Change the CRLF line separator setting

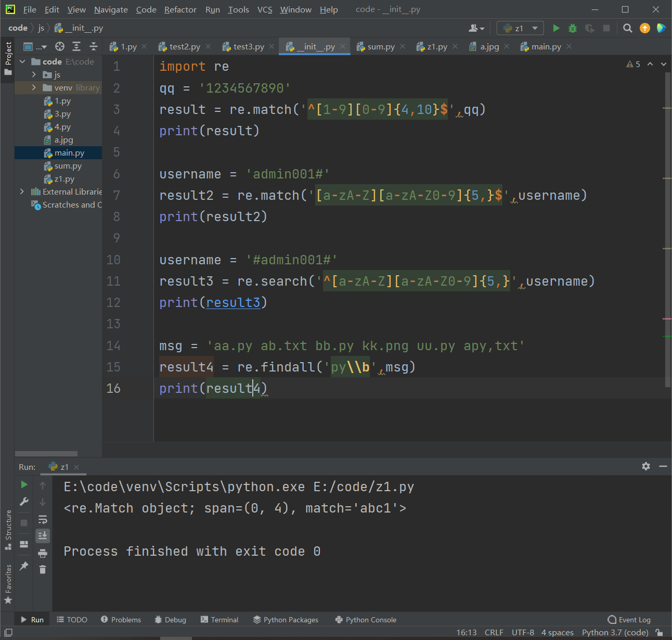tap(494, 632)
